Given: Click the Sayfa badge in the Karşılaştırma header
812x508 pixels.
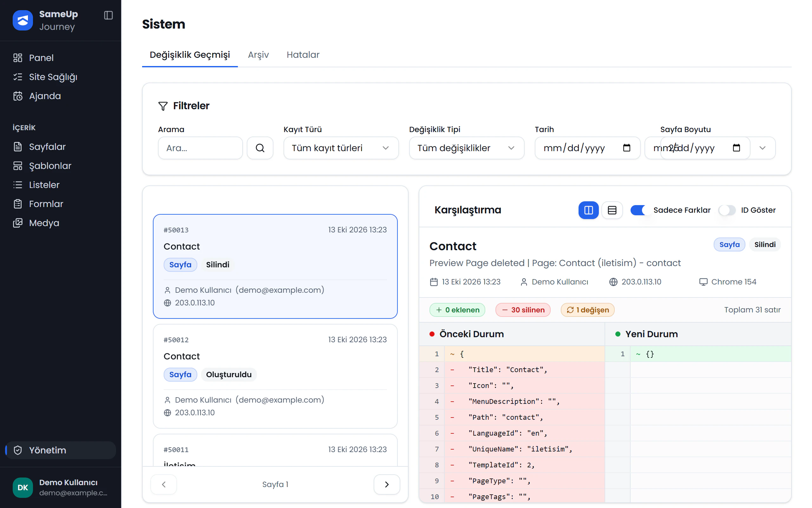Looking at the screenshot, I should 729,244.
